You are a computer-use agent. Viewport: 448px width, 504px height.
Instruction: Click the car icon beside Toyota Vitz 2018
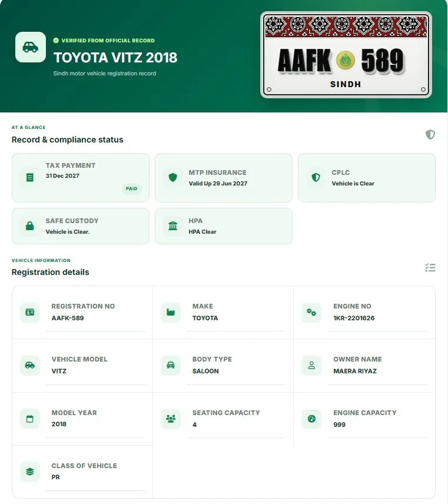(31, 47)
